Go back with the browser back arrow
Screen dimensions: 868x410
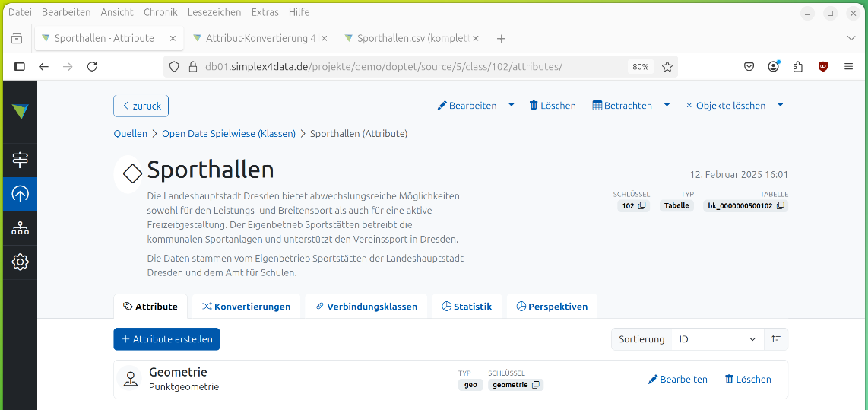[44, 66]
